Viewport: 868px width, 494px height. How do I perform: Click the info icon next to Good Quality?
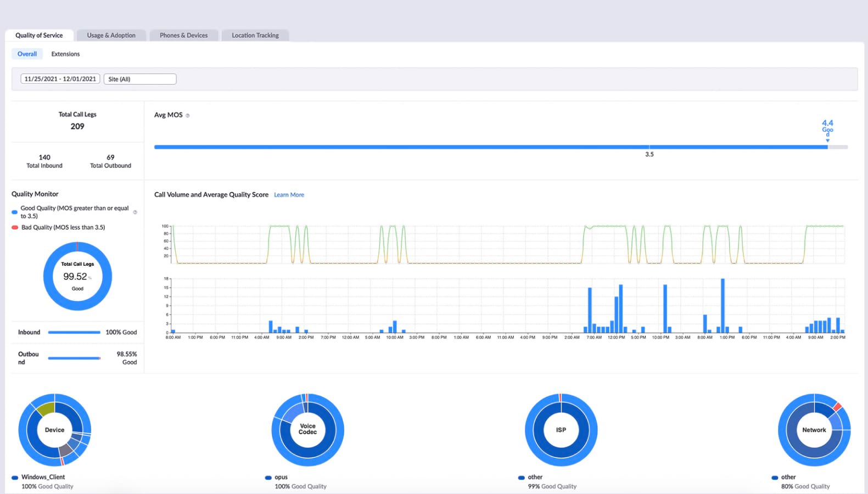[135, 212]
